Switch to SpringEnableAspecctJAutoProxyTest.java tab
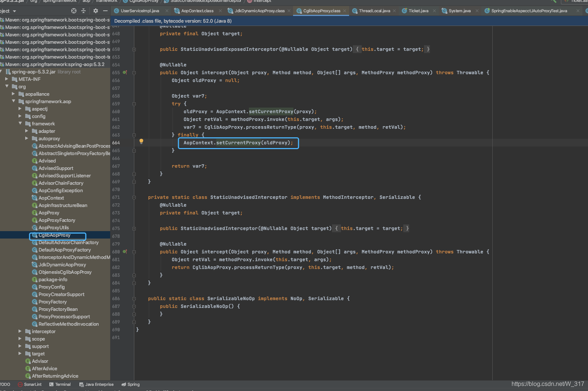Image resolution: width=588 pixels, height=391 pixels. point(529,11)
